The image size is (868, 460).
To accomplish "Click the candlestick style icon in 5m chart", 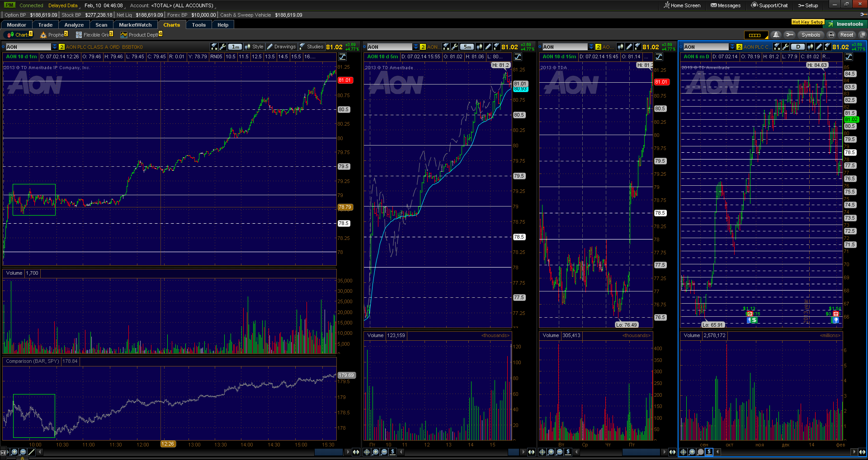I will [x=480, y=47].
